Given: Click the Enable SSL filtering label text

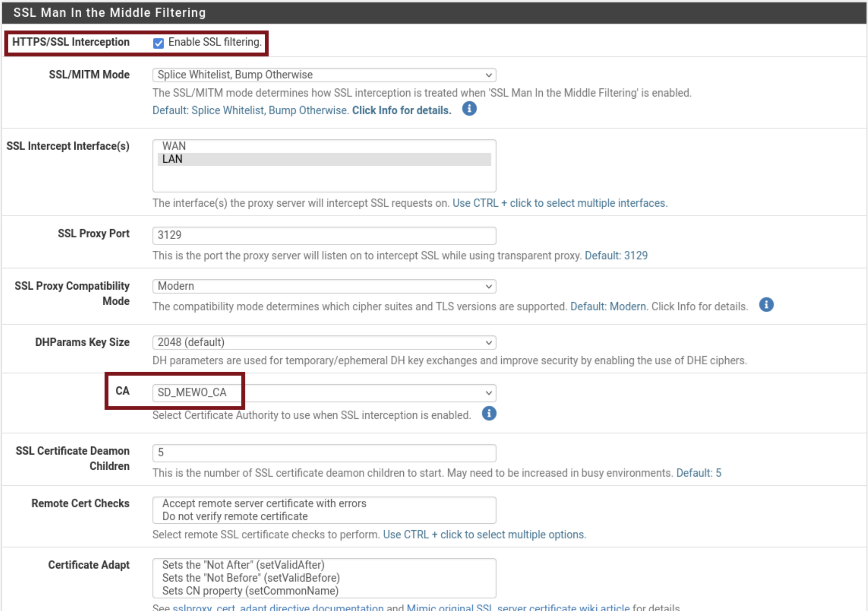Looking at the screenshot, I should click(215, 42).
